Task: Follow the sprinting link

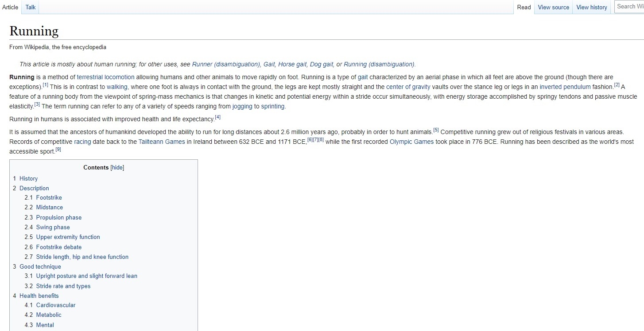Action: coord(273,106)
